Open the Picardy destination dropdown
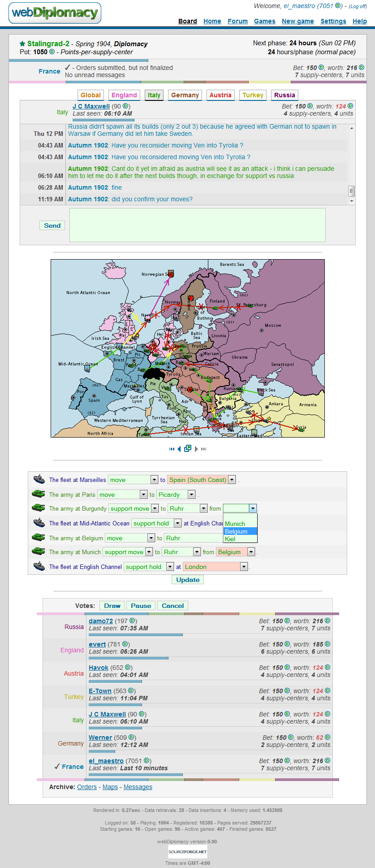 pos(176,495)
